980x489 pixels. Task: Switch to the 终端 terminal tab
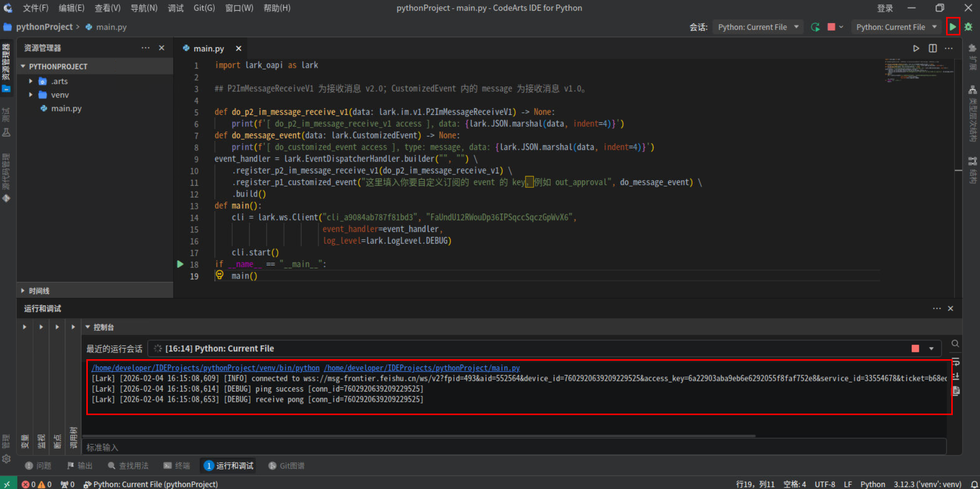pos(177,465)
